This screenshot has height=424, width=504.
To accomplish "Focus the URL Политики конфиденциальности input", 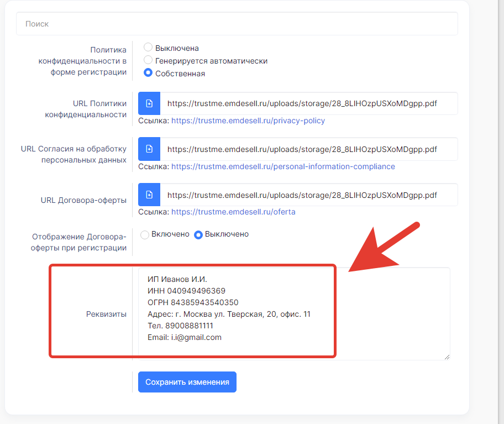I will point(309,103).
